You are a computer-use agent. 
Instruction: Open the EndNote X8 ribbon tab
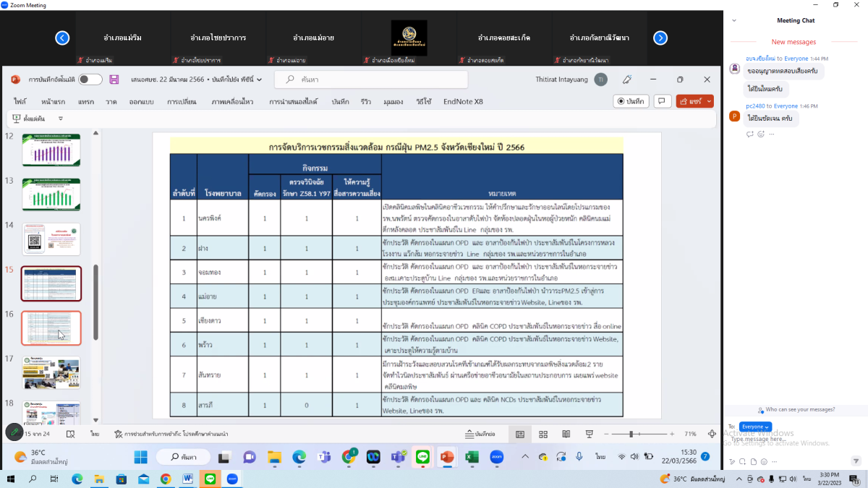(x=463, y=102)
